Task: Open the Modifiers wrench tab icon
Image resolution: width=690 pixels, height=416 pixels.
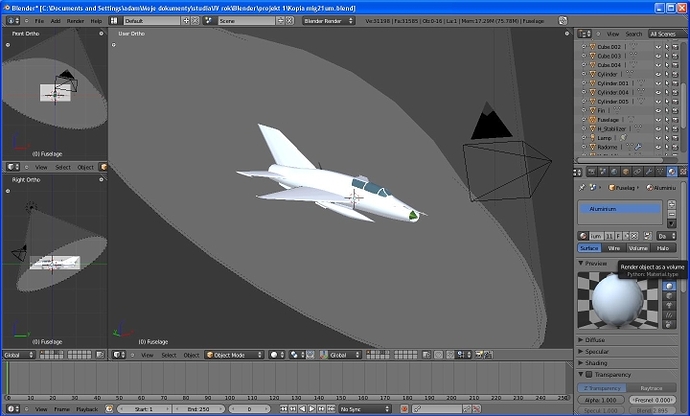Action: [x=649, y=172]
